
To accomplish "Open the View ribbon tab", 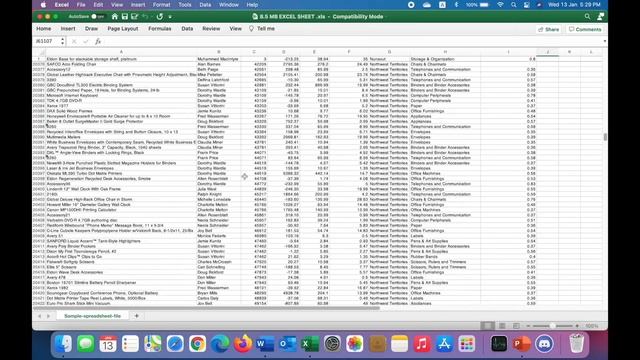I will (236, 29).
